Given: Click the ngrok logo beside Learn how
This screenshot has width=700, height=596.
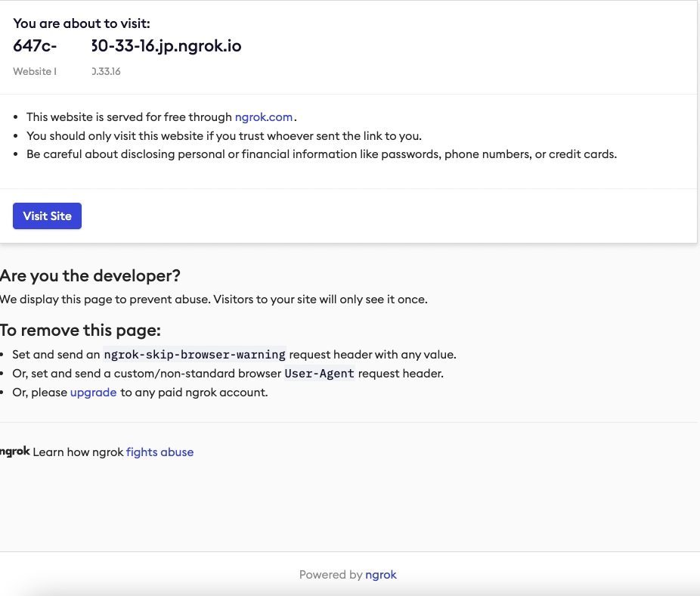Looking at the screenshot, I should pyautogui.click(x=14, y=452).
